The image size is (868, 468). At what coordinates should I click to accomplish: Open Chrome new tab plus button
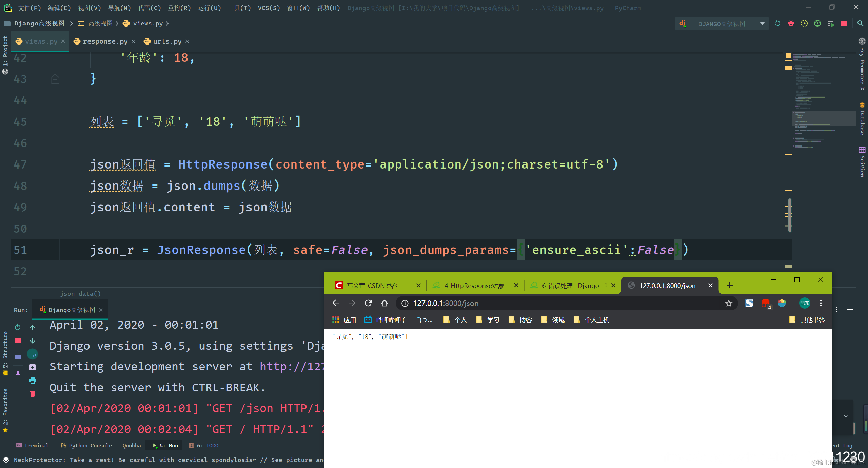730,285
